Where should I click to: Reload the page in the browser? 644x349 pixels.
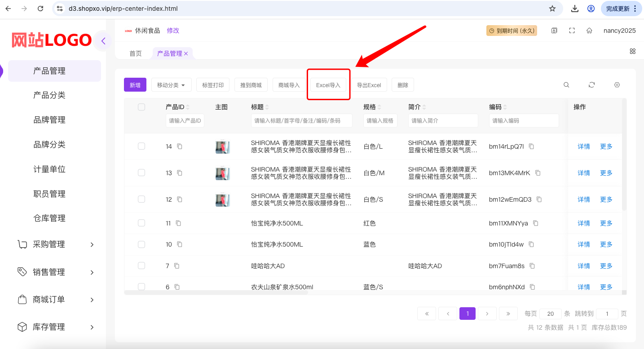click(x=40, y=9)
